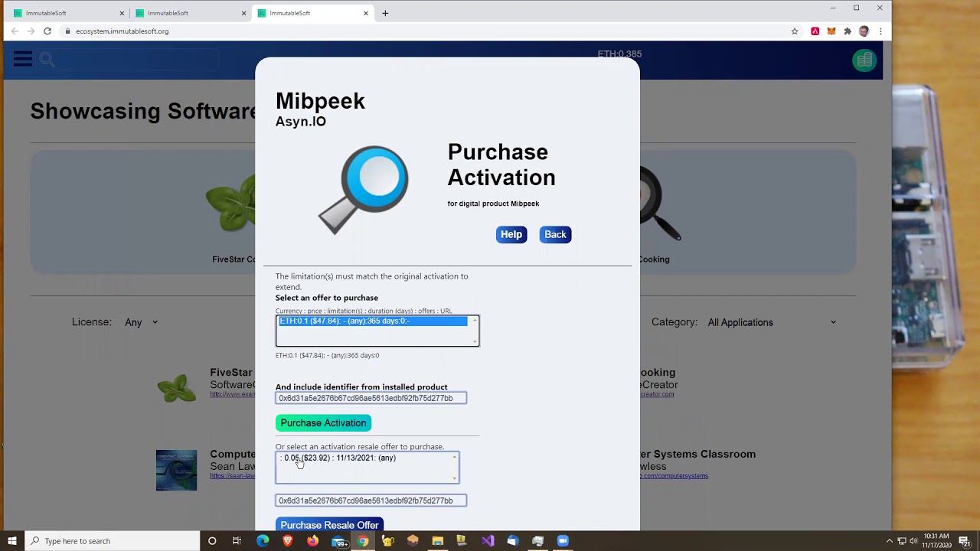This screenshot has height=551, width=980.
Task: Click Purchase Activation button
Action: click(323, 423)
